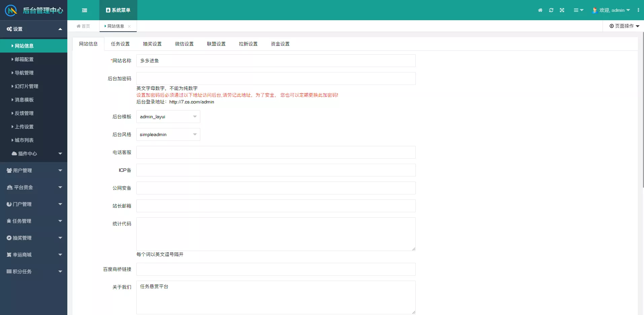Click the 后台加密码 input field
The width and height of the screenshot is (644, 315).
click(x=276, y=78)
